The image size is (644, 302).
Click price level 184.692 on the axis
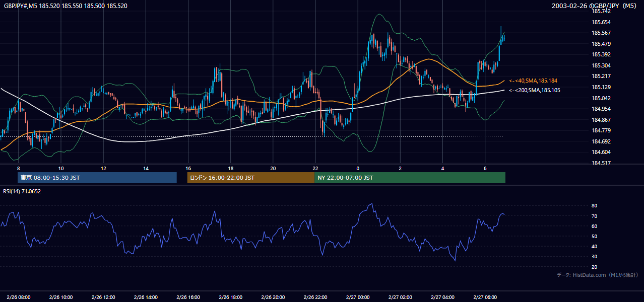(601, 141)
